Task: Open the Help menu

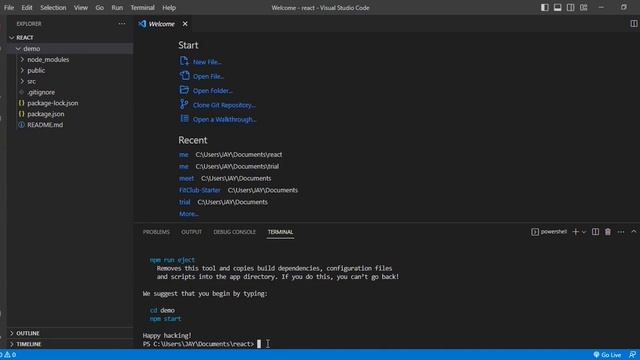Action: 169,8
